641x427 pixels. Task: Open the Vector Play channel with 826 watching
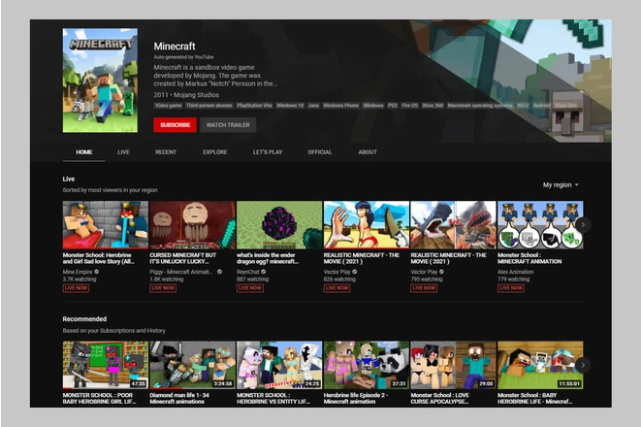tap(340, 270)
